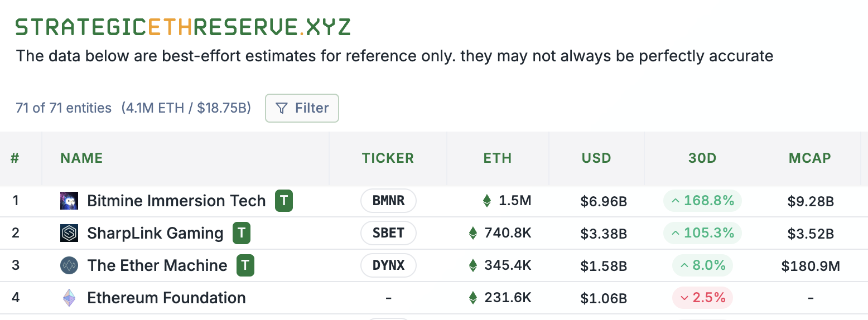Click the SharpLink Gaming logo icon
The height and width of the screenshot is (320, 868).
click(x=69, y=233)
